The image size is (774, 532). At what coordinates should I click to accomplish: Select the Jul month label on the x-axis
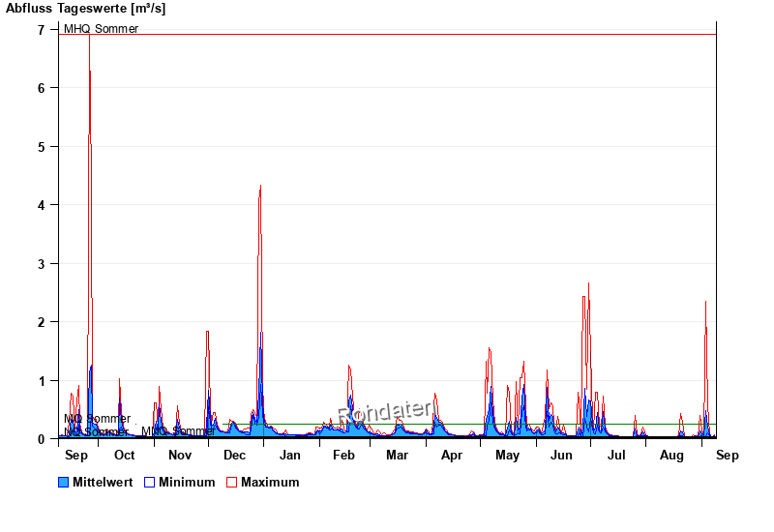tap(616, 455)
